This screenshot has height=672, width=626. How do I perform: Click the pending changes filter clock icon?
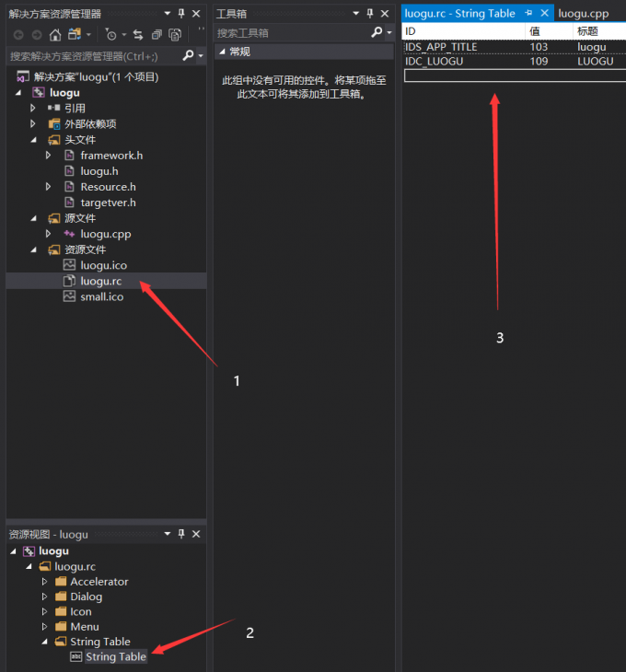[110, 35]
